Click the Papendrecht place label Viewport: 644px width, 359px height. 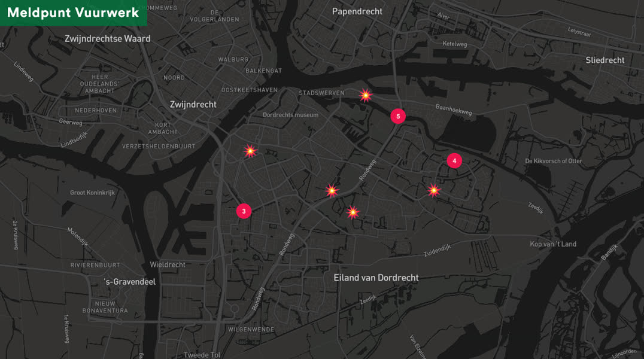point(357,11)
